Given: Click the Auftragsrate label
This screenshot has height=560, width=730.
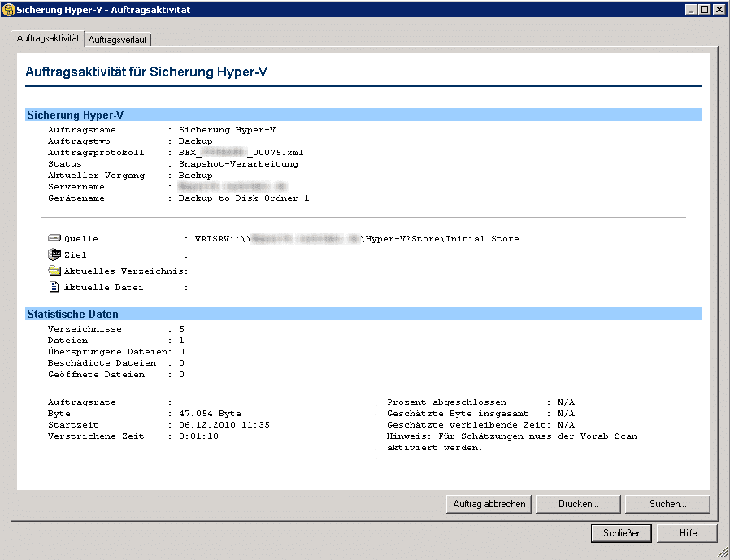Looking at the screenshot, I should pos(82,402).
